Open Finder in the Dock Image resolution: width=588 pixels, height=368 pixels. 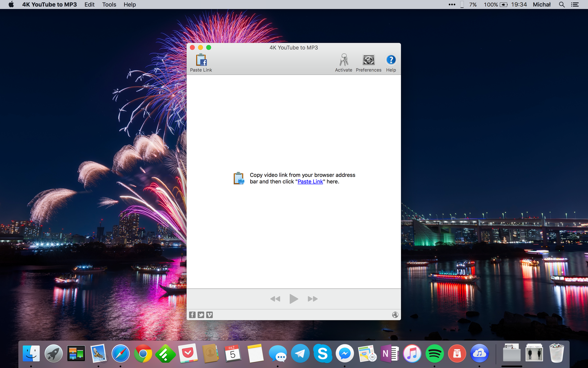tap(31, 354)
